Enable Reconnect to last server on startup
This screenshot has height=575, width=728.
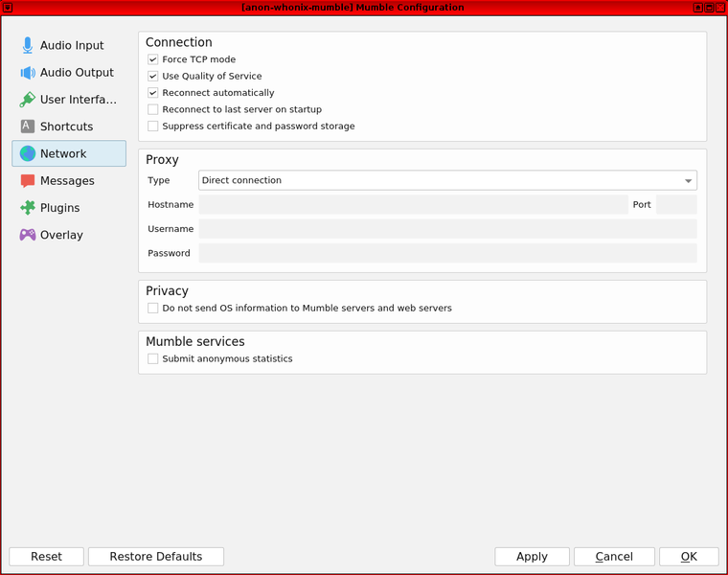(x=153, y=109)
